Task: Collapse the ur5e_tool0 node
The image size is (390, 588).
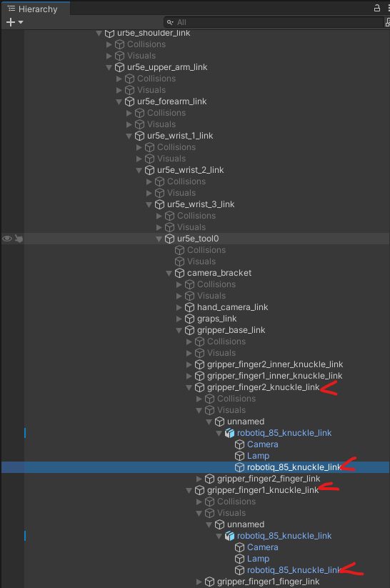Action: pyautogui.click(x=159, y=239)
